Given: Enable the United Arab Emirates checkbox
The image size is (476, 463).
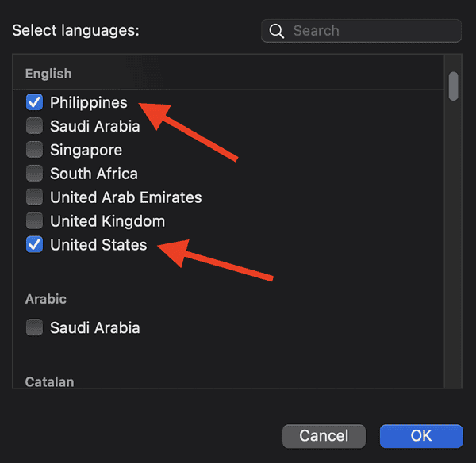Looking at the screenshot, I should pos(34,197).
